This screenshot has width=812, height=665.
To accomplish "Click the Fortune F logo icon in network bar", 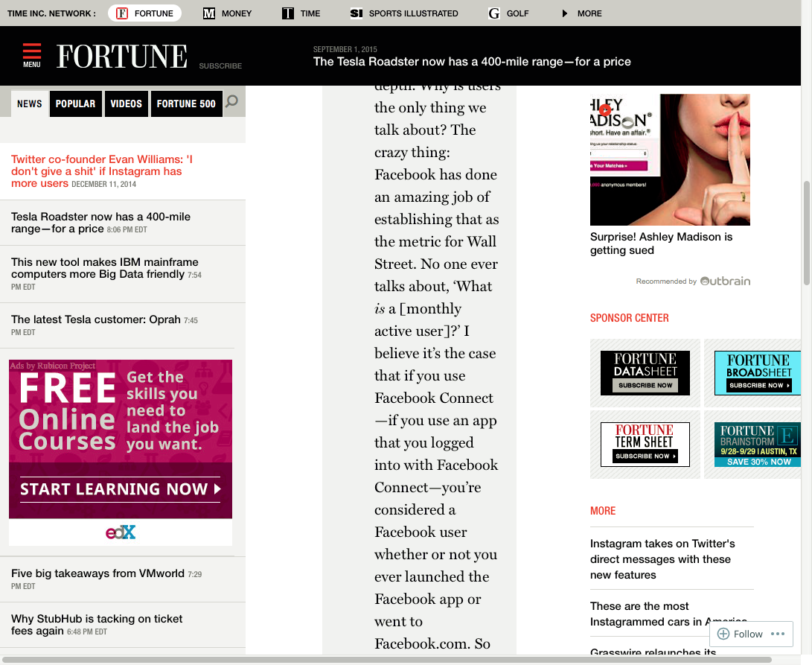I will coord(122,13).
